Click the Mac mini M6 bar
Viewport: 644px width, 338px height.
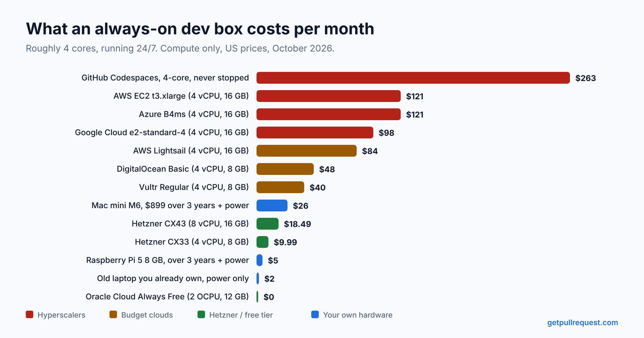pyautogui.click(x=272, y=205)
